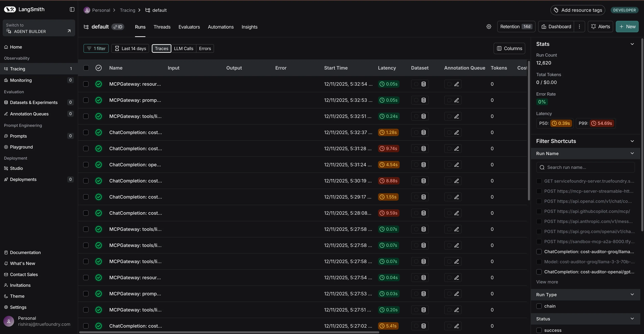Open the Columns selector

point(509,48)
